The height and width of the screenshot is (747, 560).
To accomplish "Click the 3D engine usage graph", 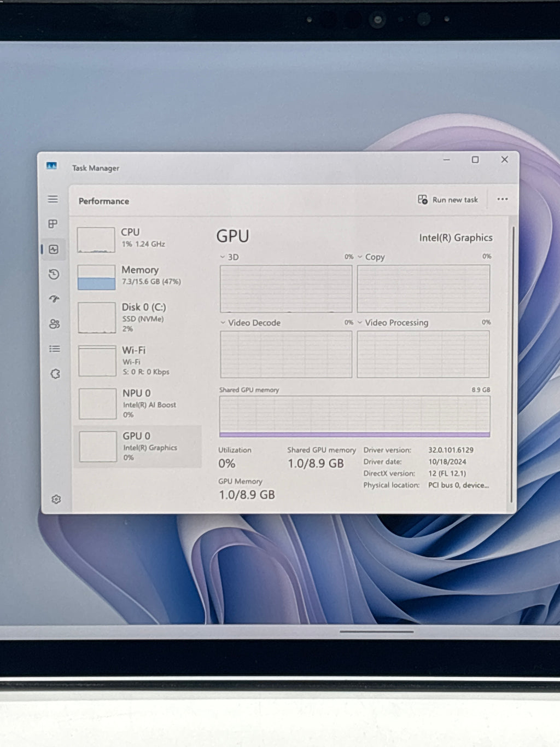I will (286, 289).
